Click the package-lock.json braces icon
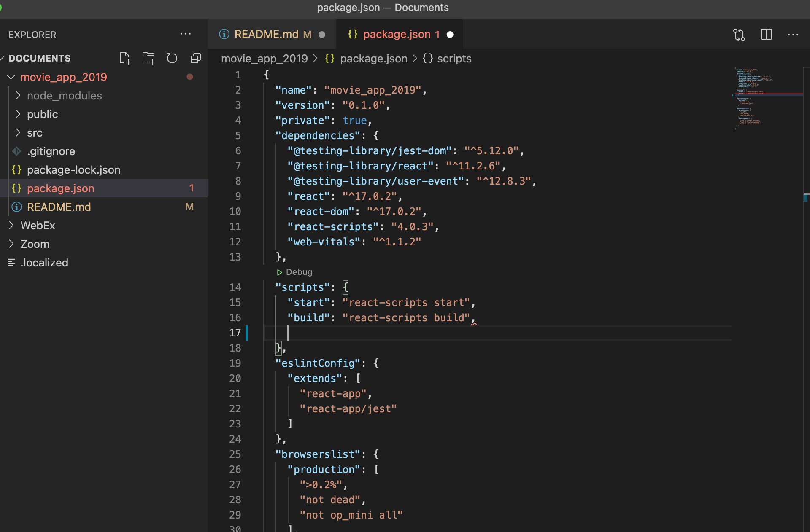Screen dimensions: 810x532 [x=17, y=169]
